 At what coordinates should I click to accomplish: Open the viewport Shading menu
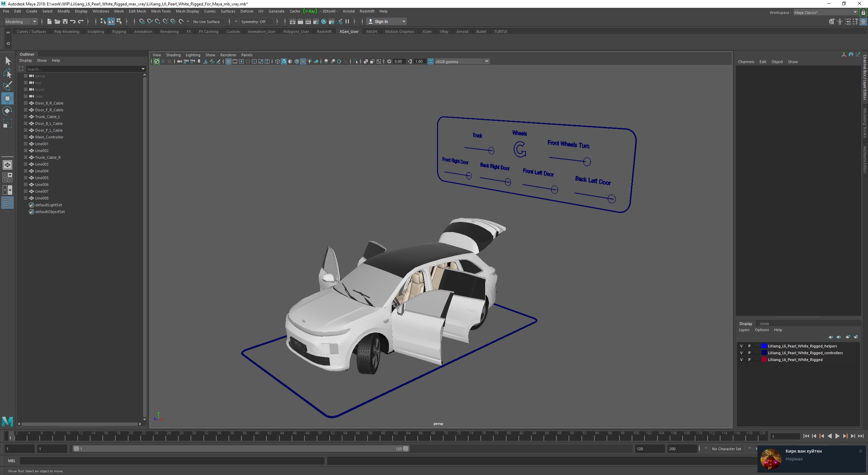(173, 55)
